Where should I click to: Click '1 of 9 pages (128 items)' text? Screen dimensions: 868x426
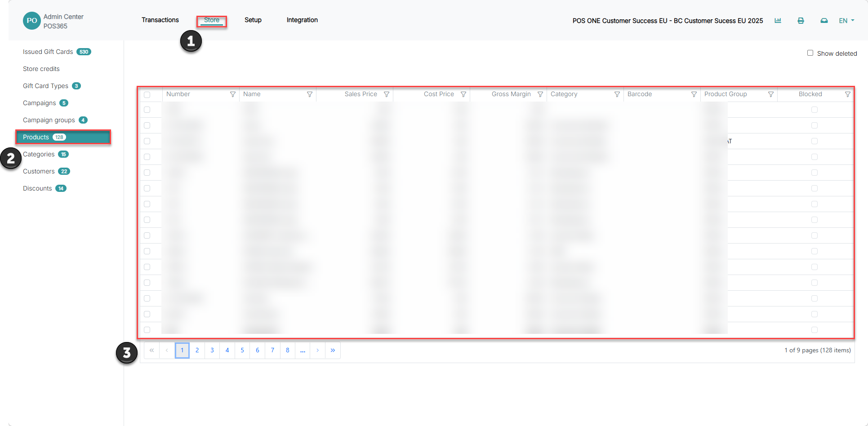818,350
